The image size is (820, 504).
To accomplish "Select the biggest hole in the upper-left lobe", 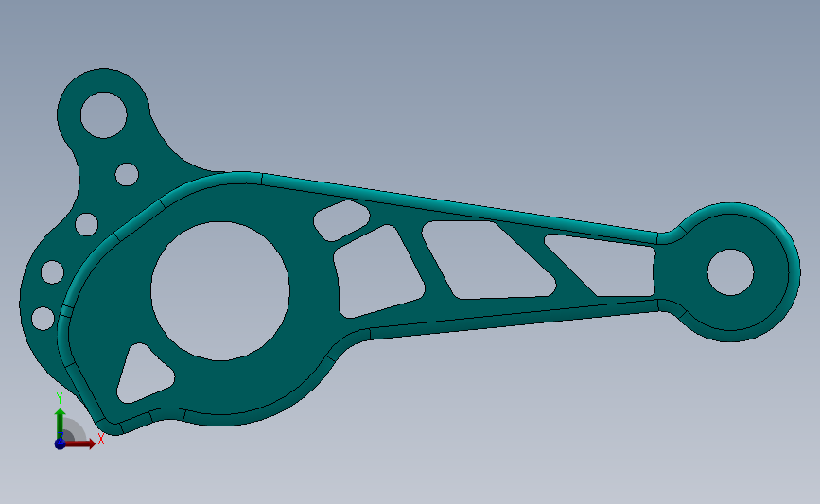I will pos(103,115).
